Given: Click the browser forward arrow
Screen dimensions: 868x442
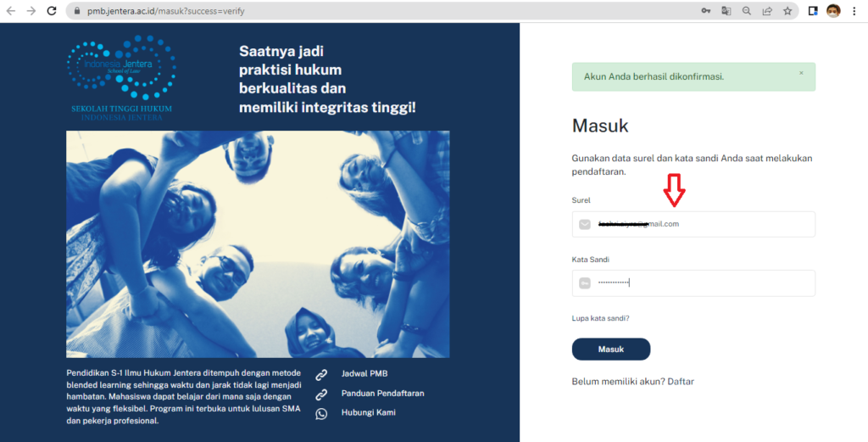Looking at the screenshot, I should (x=31, y=11).
